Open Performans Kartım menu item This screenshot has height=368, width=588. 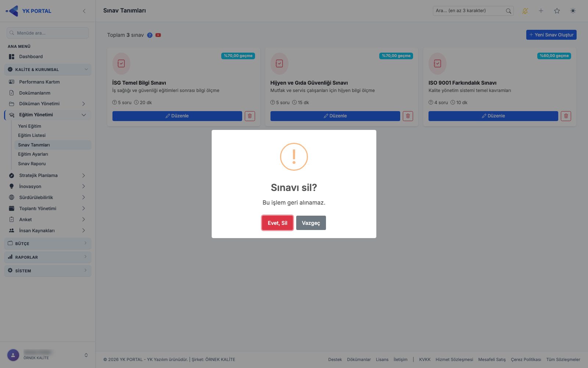[48, 82]
